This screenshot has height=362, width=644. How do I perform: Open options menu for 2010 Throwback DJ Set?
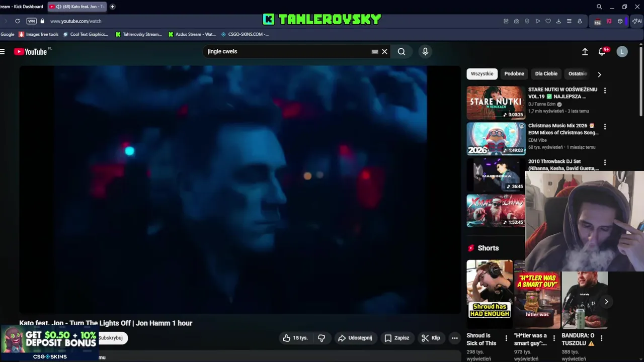(x=605, y=163)
